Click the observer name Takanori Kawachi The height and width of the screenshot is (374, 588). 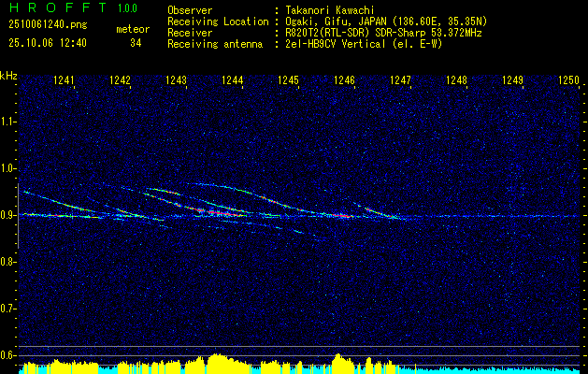coord(330,10)
